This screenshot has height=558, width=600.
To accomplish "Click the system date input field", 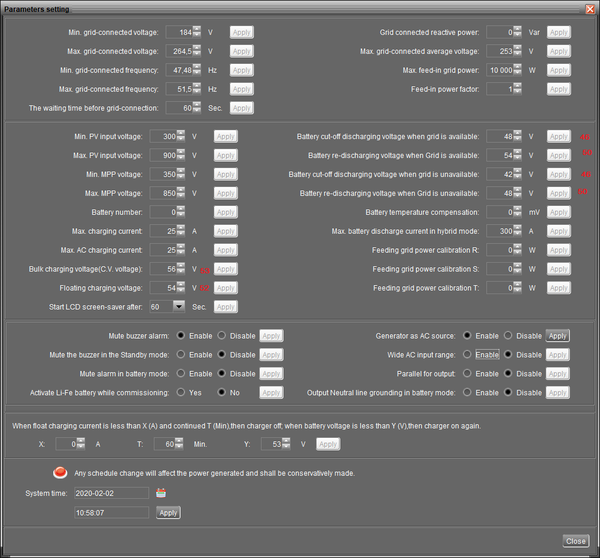I will point(111,493).
